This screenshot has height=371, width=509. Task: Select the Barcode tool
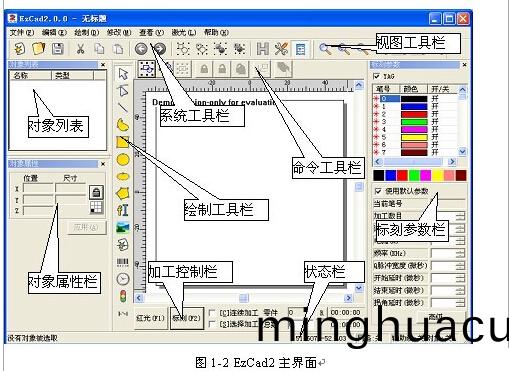(x=123, y=262)
